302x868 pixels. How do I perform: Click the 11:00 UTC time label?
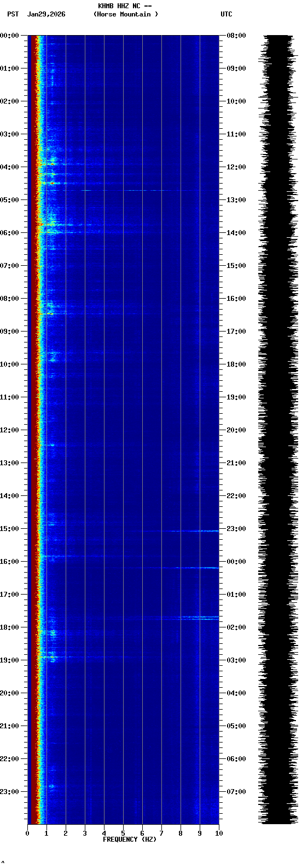point(236,134)
